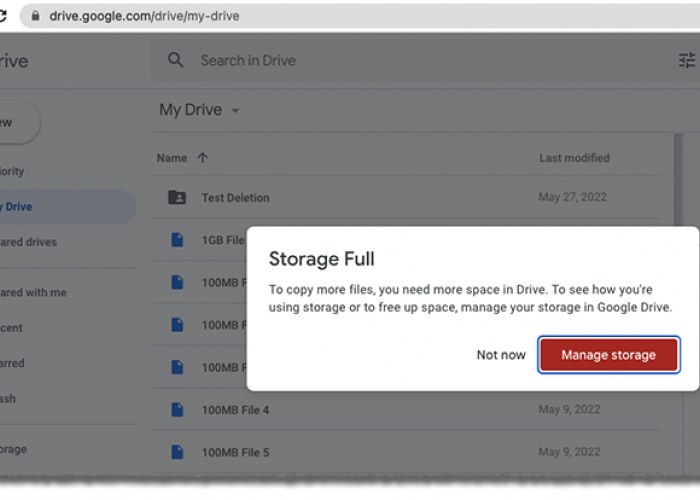Open Priority in the sidebar

coord(12,171)
